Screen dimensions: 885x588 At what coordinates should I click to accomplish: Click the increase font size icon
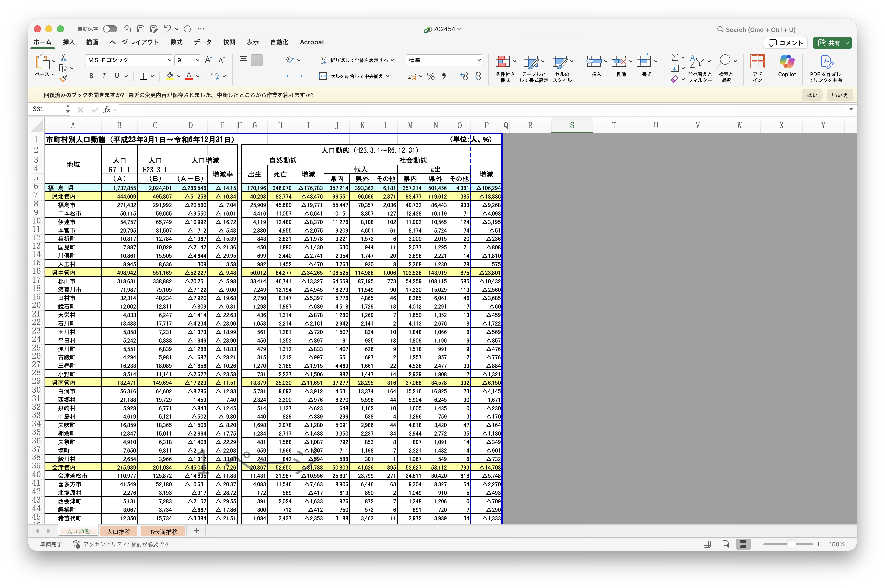click(208, 60)
